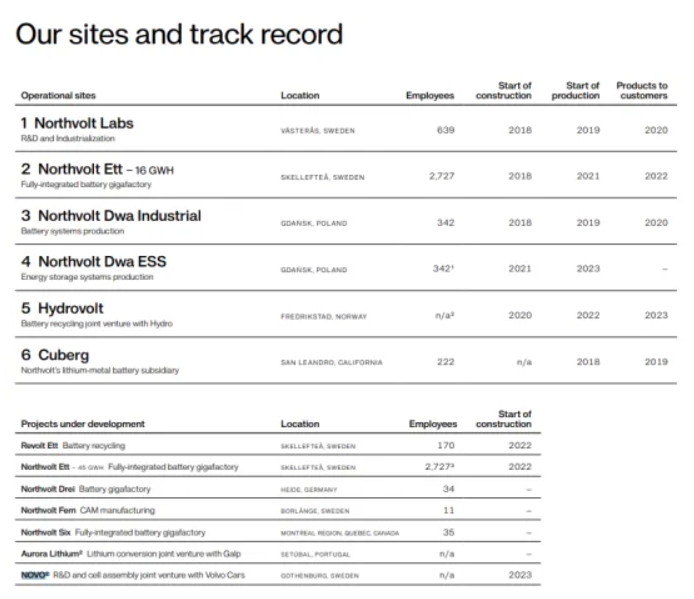Select the 'Cuberg' site title
The height and width of the screenshot is (599, 694).
[63, 355]
